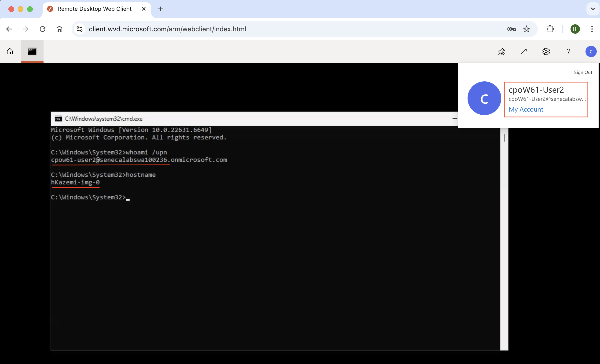Close the Remote Desktop Web Client tab
Image resolution: width=600 pixels, height=364 pixels.
coord(144,9)
